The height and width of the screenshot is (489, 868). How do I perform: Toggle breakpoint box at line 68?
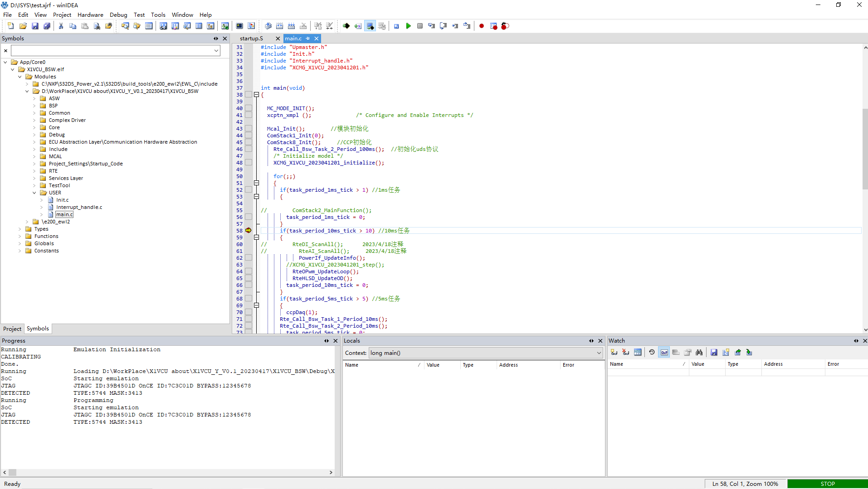pos(249,299)
